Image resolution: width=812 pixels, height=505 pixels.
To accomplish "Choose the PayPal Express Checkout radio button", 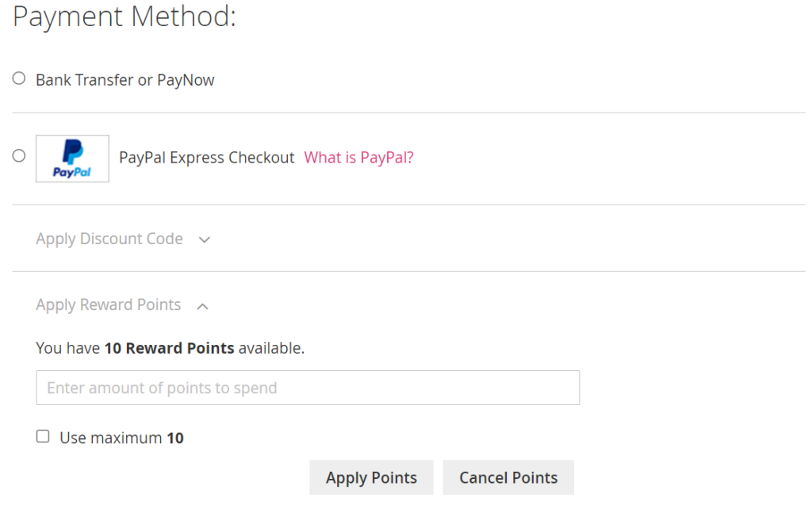I will click(19, 155).
